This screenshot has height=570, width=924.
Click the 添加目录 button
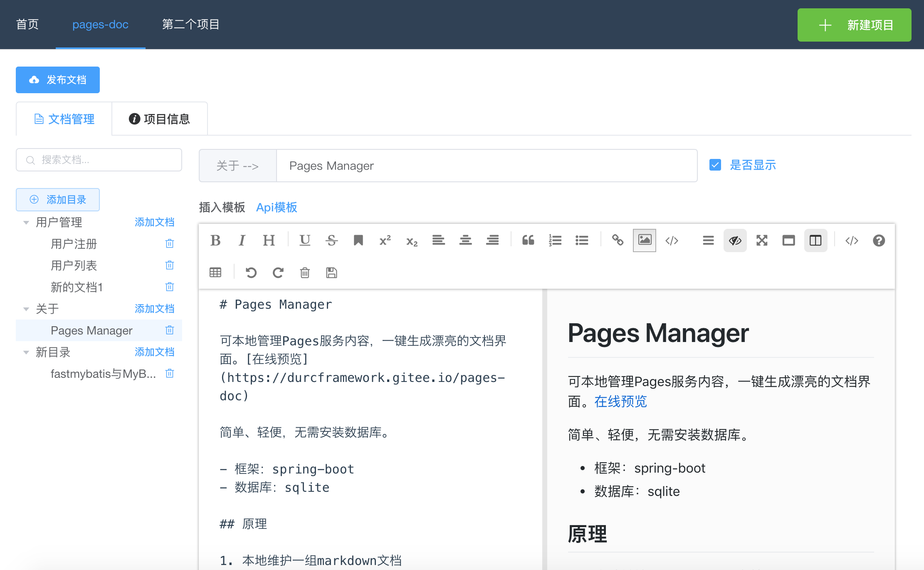point(58,199)
